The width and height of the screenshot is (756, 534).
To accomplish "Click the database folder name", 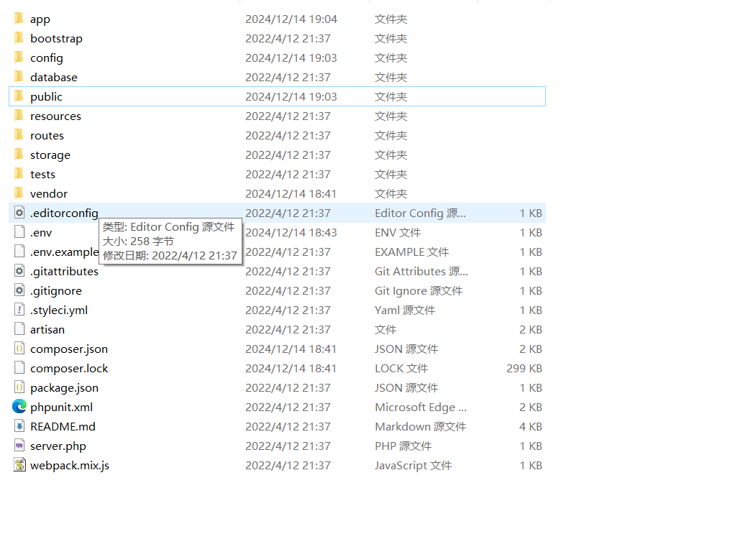I will (x=53, y=77).
